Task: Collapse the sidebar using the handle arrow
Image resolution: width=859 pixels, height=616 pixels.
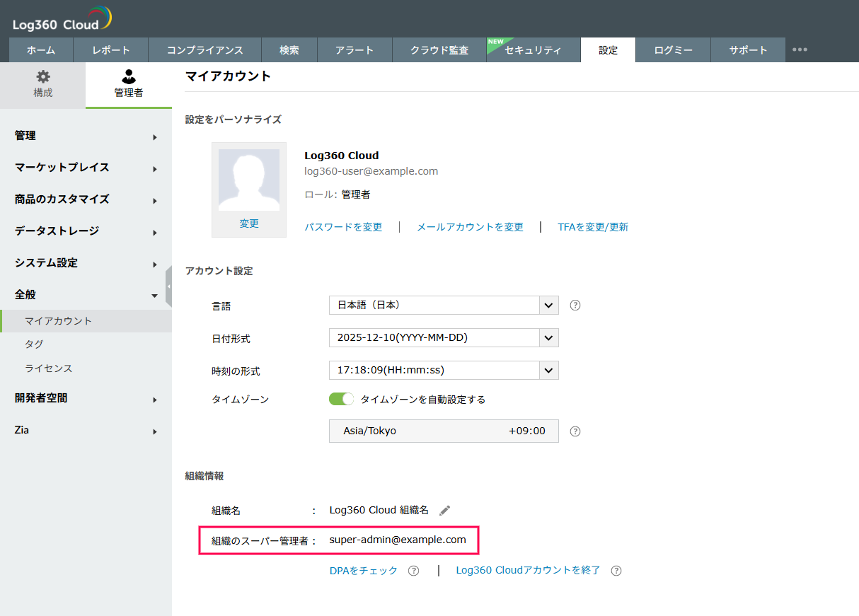Action: pyautogui.click(x=168, y=286)
